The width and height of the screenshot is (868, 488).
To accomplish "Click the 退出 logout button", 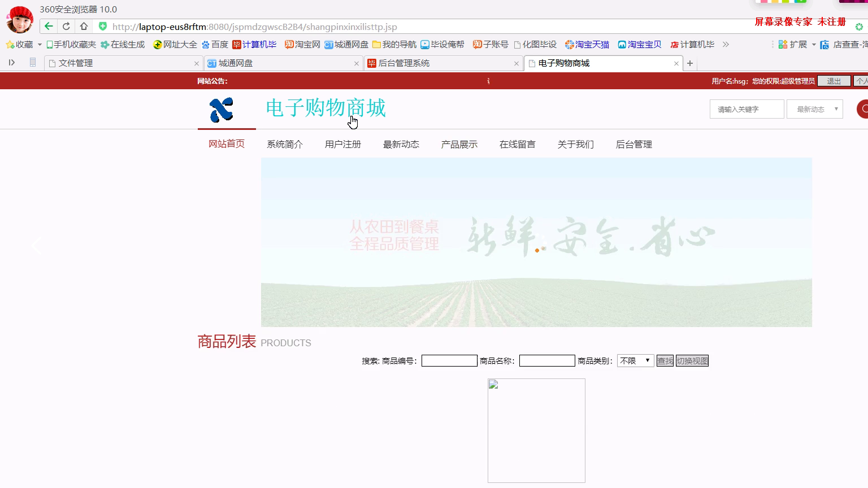I will click(834, 81).
